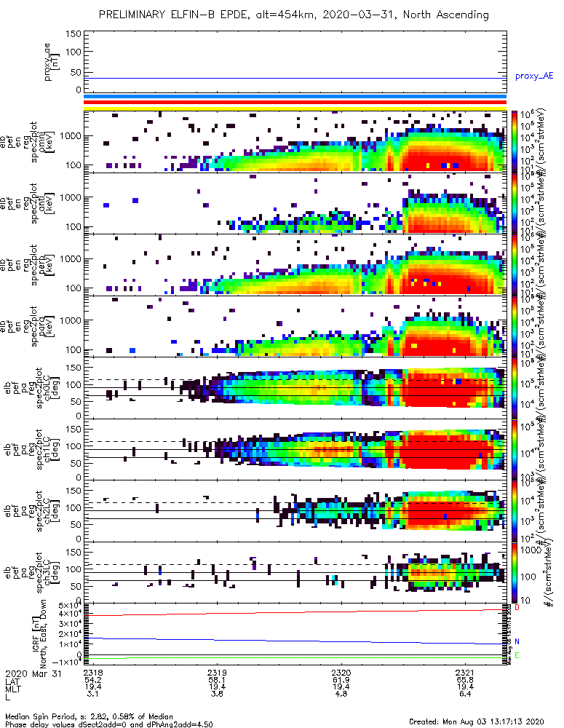Click color scale beside anti spectrogram
The height and width of the screenshot is (728, 564).
515,203
